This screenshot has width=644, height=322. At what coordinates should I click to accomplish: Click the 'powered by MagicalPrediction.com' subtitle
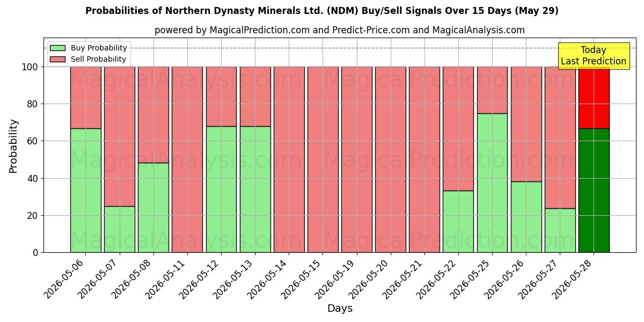point(340,30)
